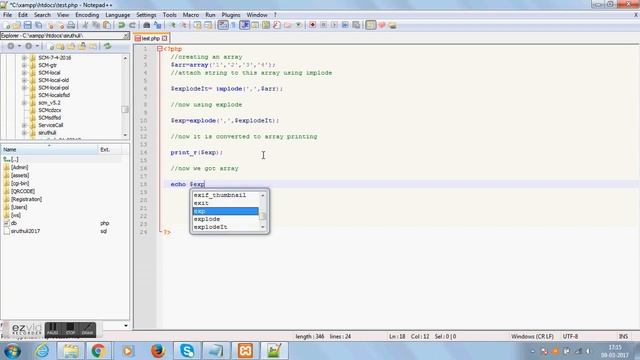Click the Function List toolbar icon
Image resolution: width=640 pixels, height=360 pixels.
click(277, 25)
